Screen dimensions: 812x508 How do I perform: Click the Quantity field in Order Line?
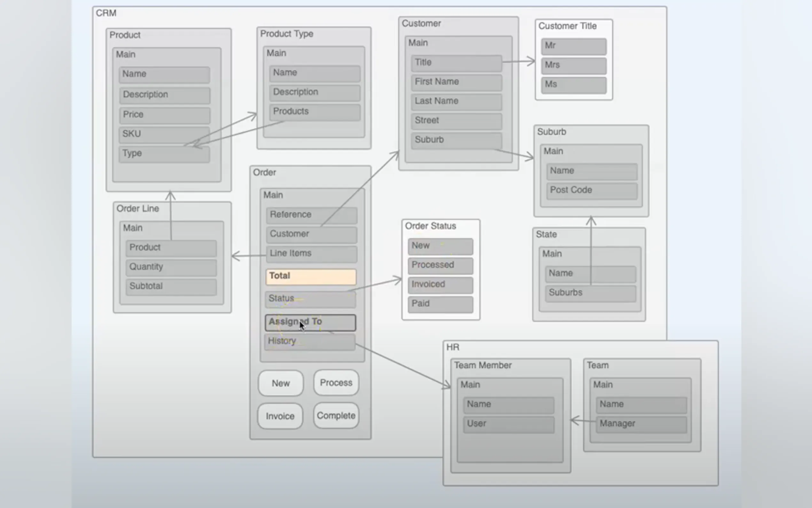171,267
